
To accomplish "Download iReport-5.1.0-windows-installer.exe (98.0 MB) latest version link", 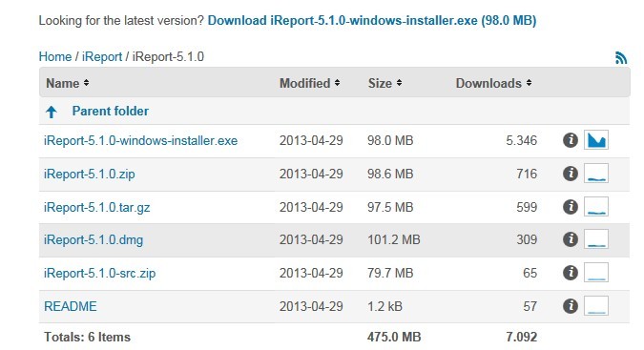I will pyautogui.click(x=372, y=21).
